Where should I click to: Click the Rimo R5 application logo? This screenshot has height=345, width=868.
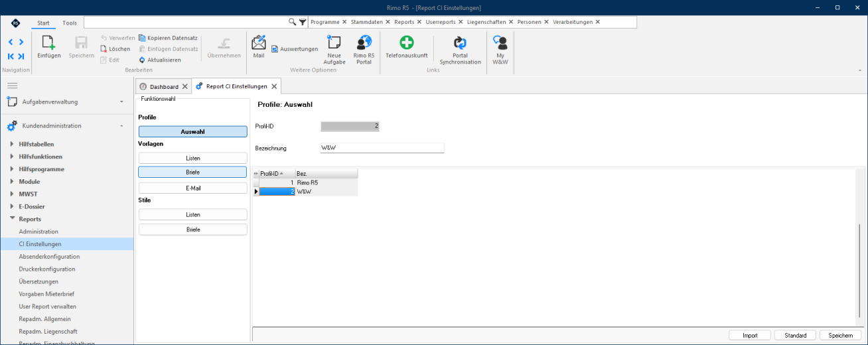tap(15, 23)
